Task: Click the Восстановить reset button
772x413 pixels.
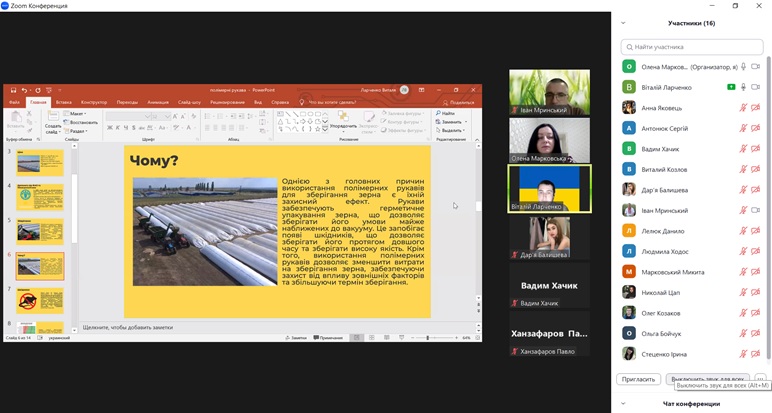Action: point(81,122)
